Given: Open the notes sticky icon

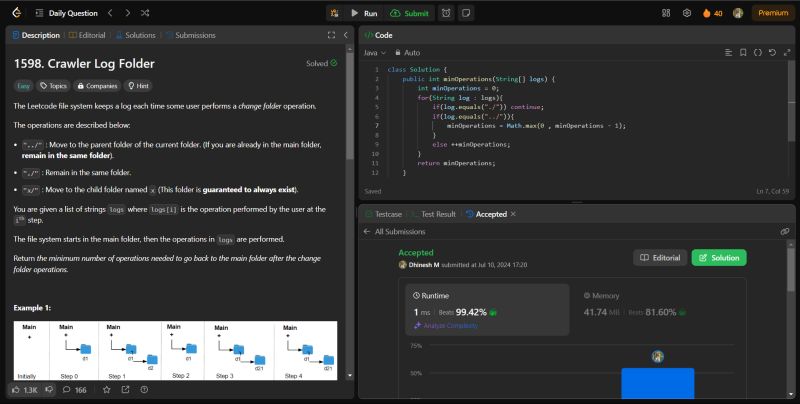Looking at the screenshot, I should [466, 13].
